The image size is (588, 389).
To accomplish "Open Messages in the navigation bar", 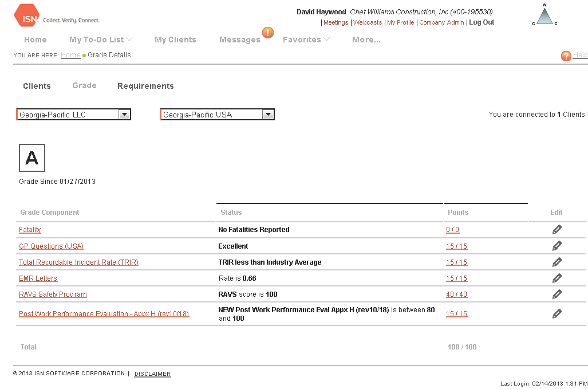I will [x=240, y=40].
